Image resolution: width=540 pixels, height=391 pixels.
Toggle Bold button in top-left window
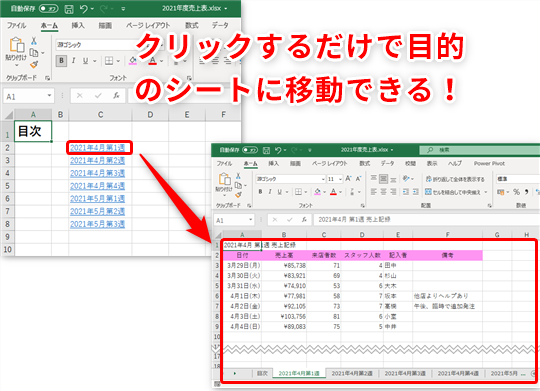[x=61, y=61]
